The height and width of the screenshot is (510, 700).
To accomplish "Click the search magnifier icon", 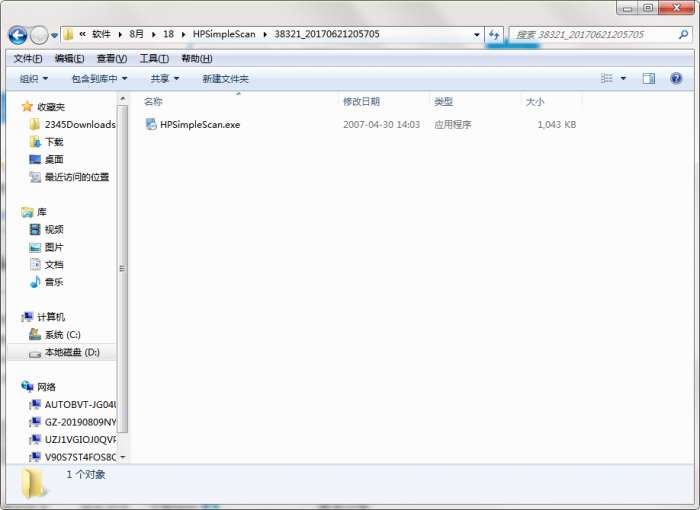I will tap(683, 34).
